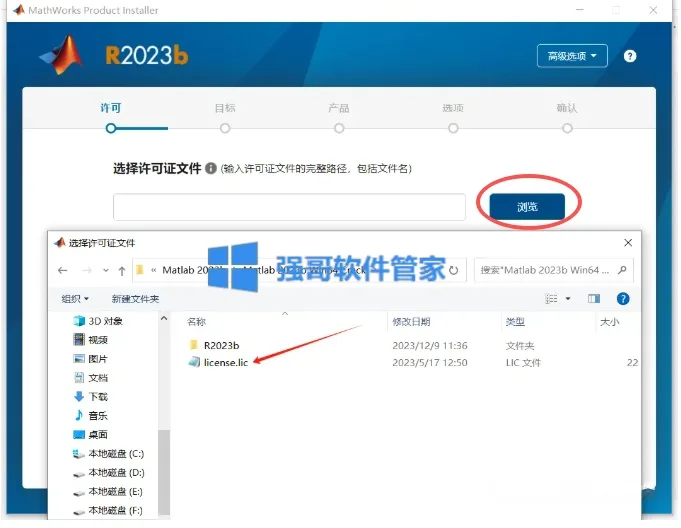This screenshot has height=528, width=681.
Task: Click the info icon beside 选择许可证文件
Action: point(211,168)
